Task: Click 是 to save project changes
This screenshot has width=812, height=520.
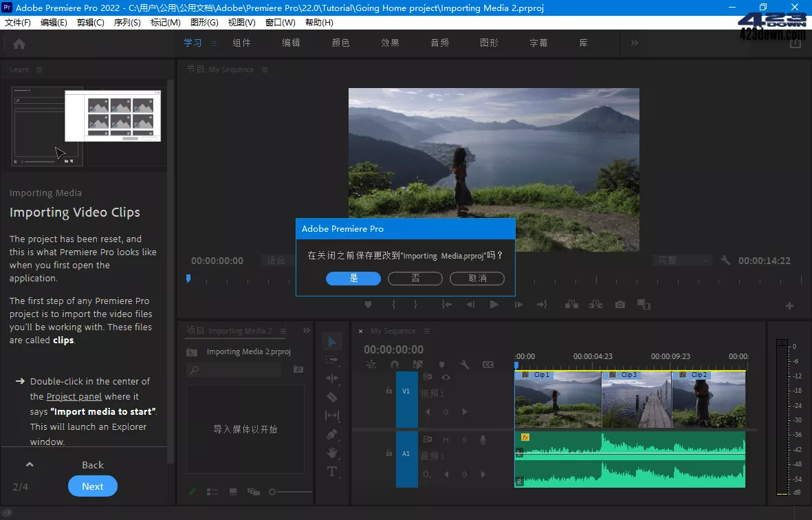Action: (352, 279)
